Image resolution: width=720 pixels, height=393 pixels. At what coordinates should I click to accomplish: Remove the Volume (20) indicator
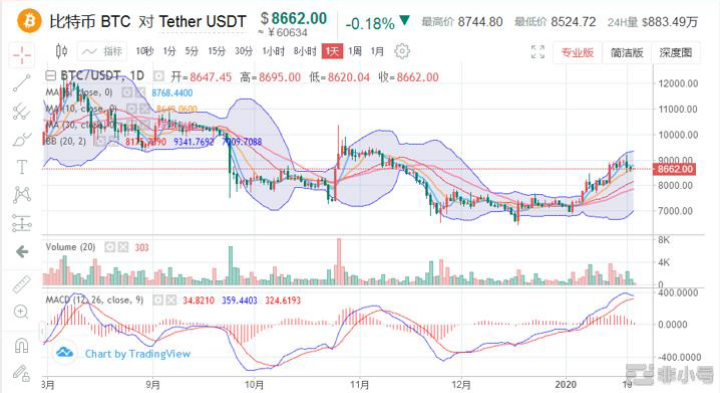pos(123,247)
